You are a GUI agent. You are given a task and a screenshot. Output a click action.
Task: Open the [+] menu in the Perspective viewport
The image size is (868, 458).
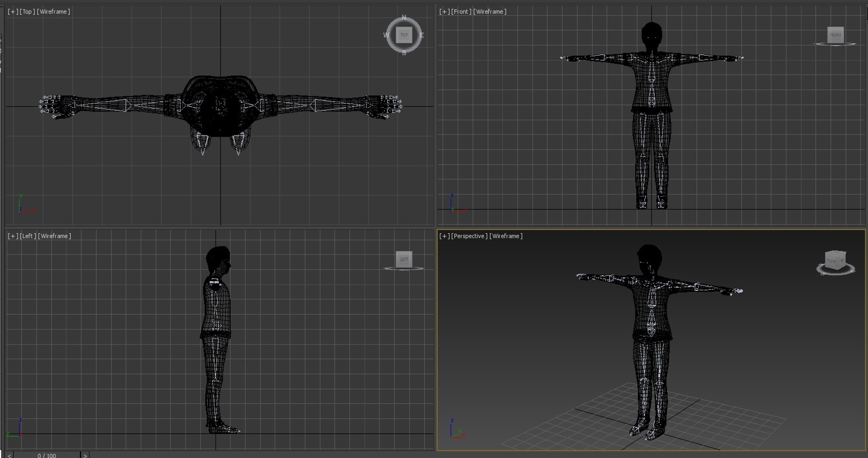click(444, 236)
